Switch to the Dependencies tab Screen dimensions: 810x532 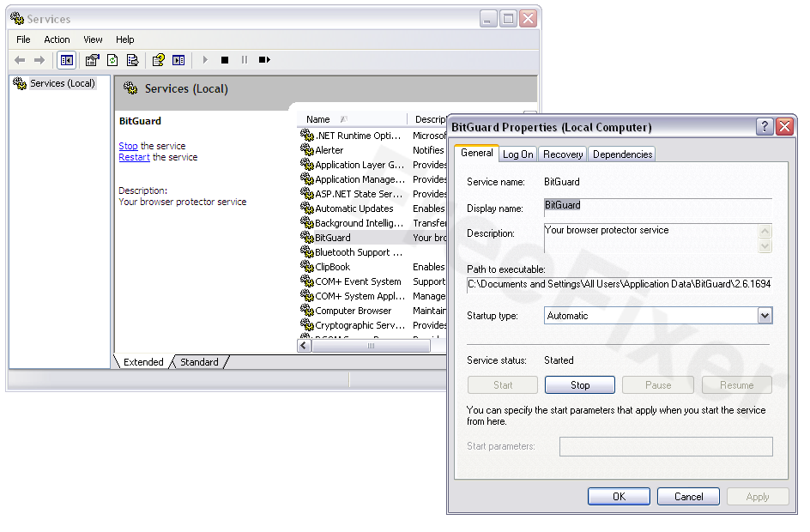point(622,154)
